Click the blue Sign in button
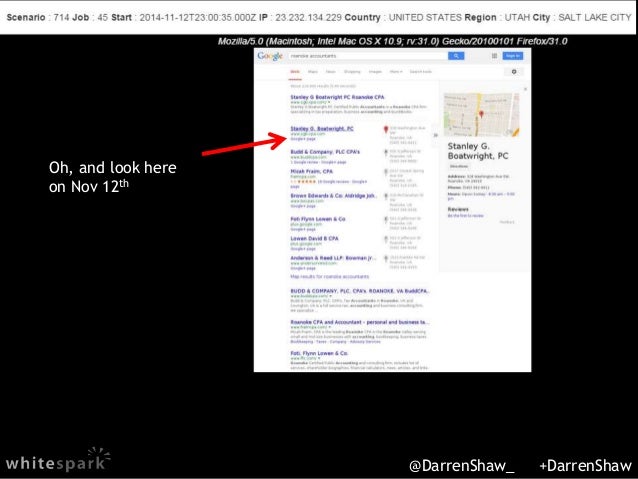638x479 pixels. click(x=513, y=56)
